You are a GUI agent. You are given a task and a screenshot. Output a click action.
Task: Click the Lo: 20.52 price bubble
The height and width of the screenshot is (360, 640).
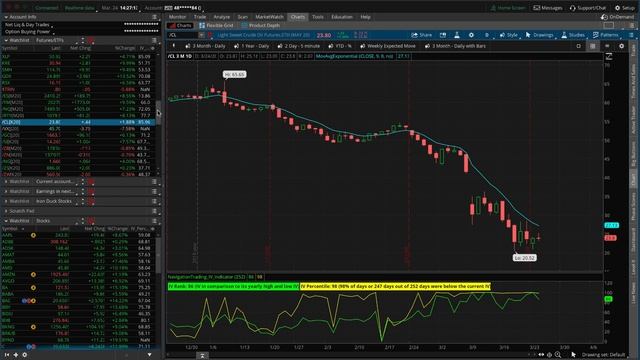[524, 258]
